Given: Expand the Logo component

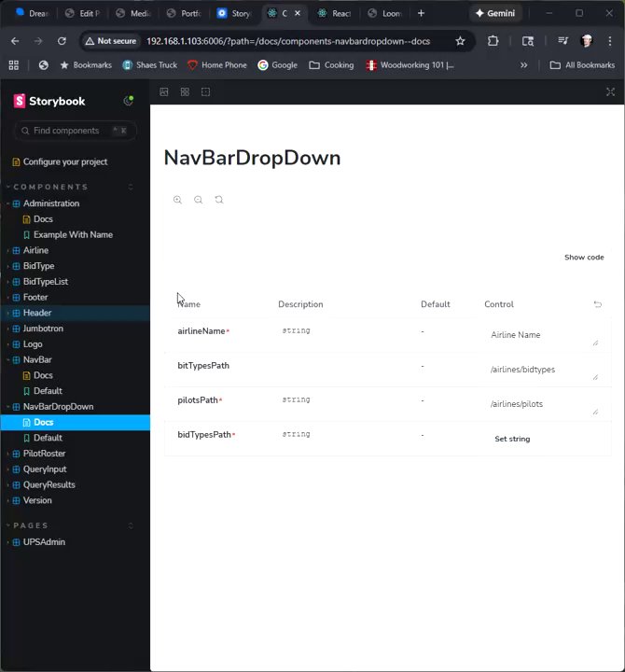Looking at the screenshot, I should point(33,344).
